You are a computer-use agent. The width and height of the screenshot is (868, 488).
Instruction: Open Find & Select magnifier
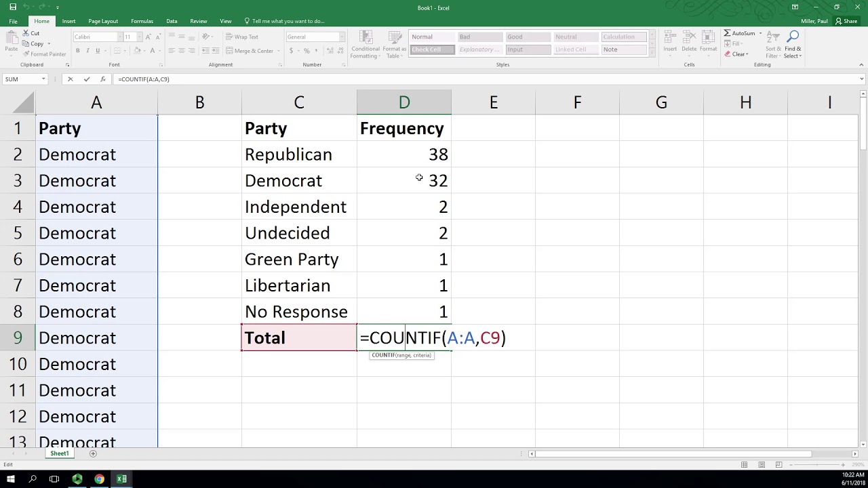point(793,44)
